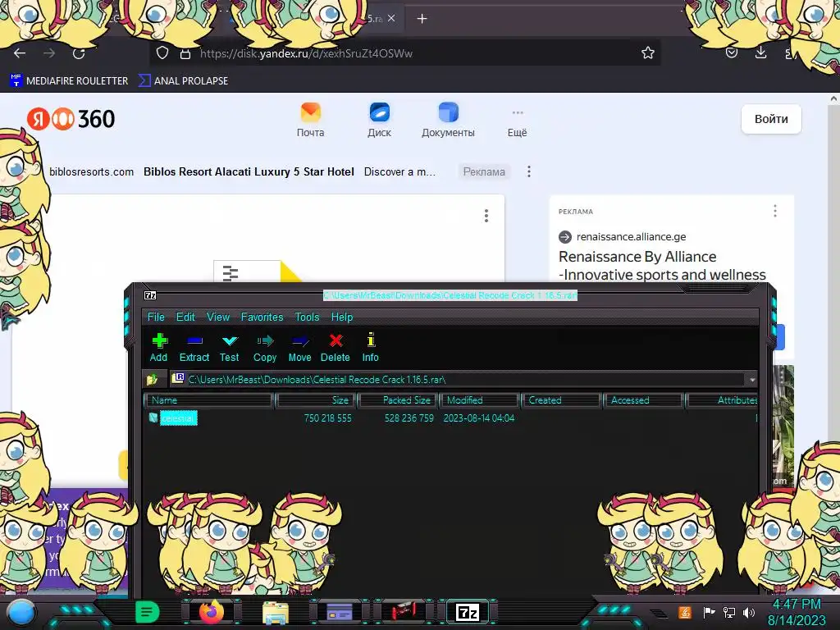Open file card three-dot menu
The height and width of the screenshot is (630, 840).
coord(486,216)
